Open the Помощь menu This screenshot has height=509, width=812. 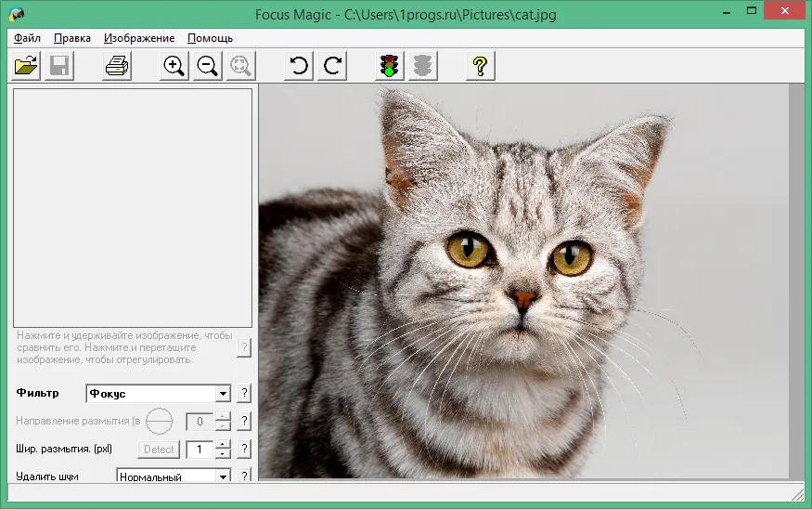(210, 38)
